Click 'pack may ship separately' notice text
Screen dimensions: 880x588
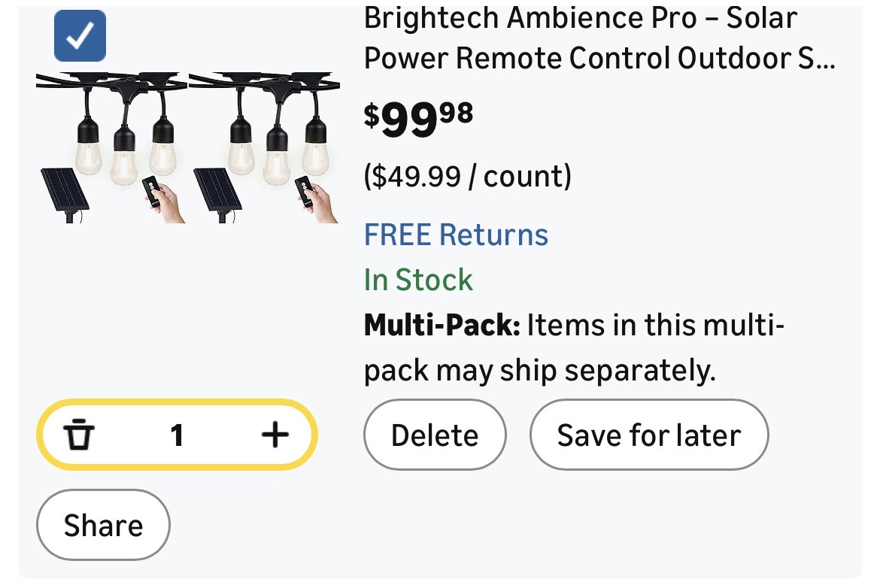(539, 371)
